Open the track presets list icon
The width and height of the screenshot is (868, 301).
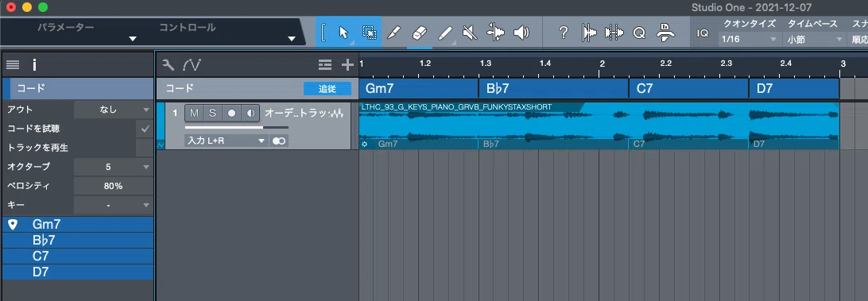[x=325, y=65]
